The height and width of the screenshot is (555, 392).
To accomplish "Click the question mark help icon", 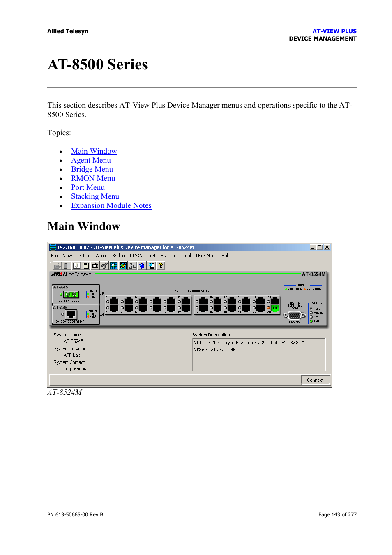I will pos(161,266).
